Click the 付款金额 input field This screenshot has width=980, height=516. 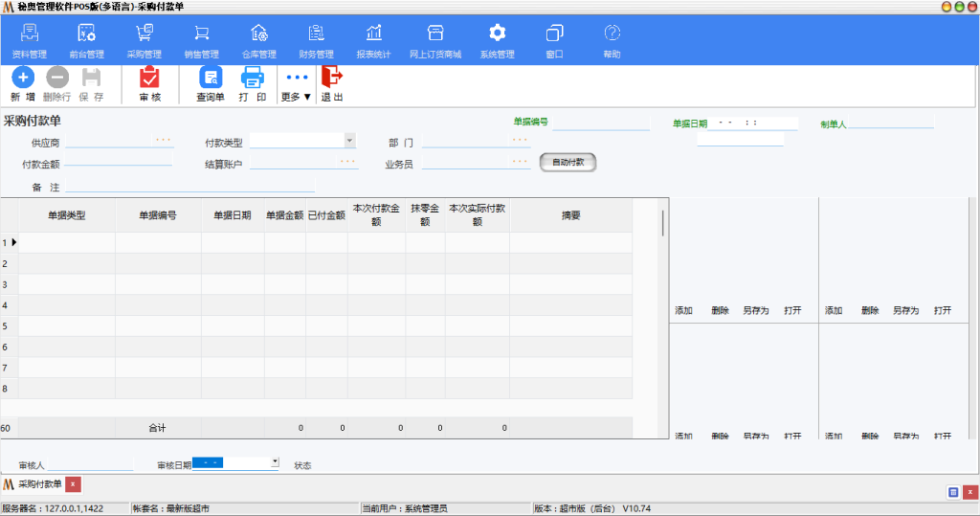[x=118, y=164]
